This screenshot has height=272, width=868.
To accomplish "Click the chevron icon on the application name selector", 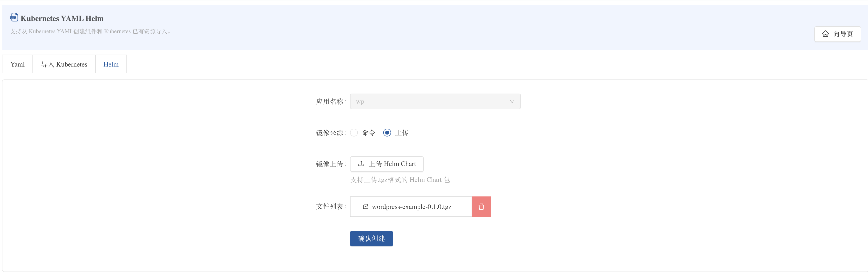I will (512, 101).
